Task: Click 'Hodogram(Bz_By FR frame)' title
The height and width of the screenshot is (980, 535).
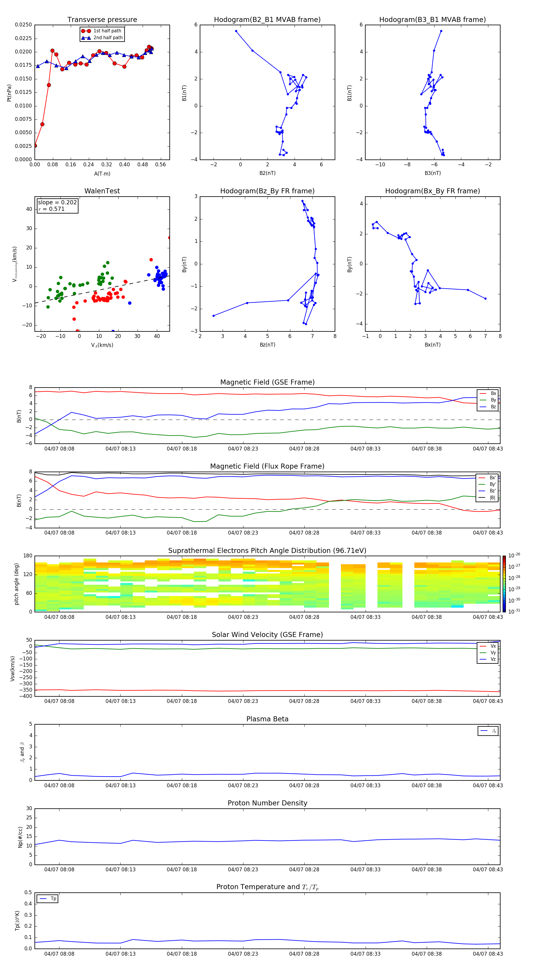Action: (267, 191)
